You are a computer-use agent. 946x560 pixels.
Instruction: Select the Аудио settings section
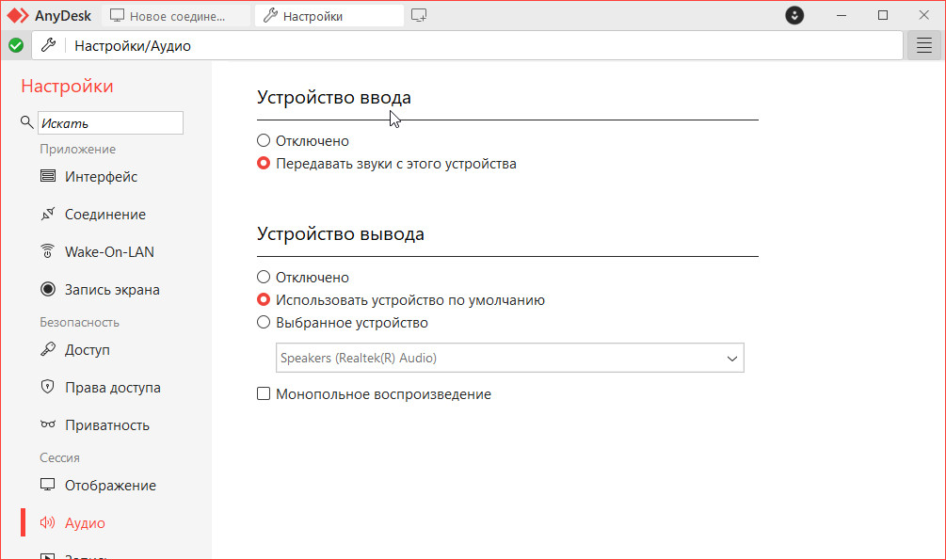click(85, 523)
